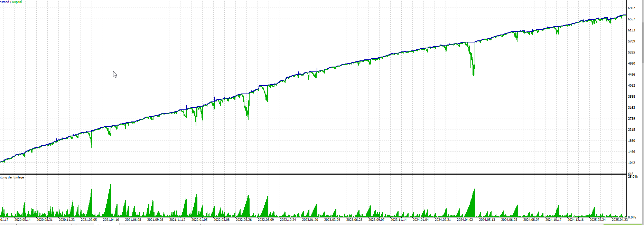Click the 2022.01.05 date label
The width and height of the screenshot is (644, 225).
[199, 219]
